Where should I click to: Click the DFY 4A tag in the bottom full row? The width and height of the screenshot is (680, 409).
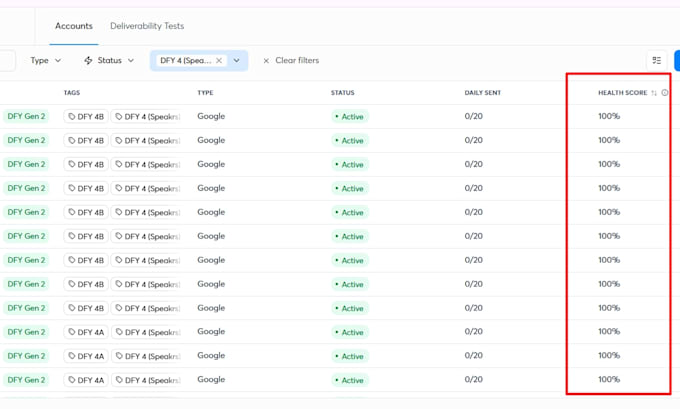[x=86, y=380]
